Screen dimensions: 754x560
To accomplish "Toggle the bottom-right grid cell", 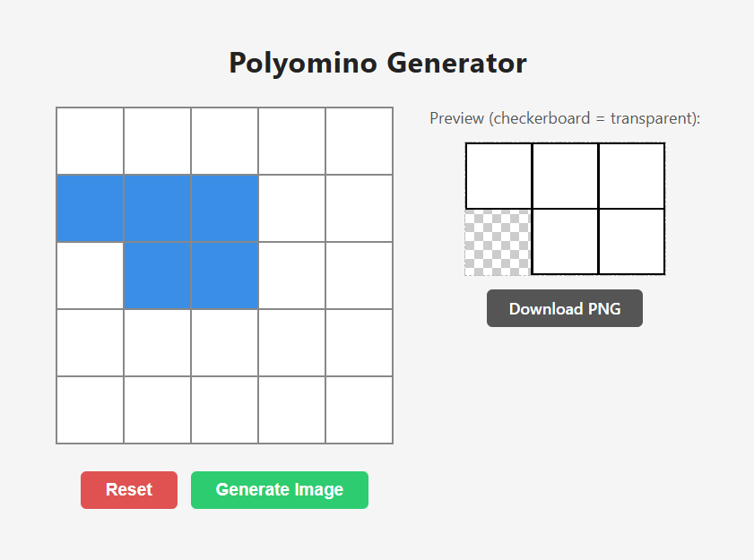I will click(x=359, y=410).
